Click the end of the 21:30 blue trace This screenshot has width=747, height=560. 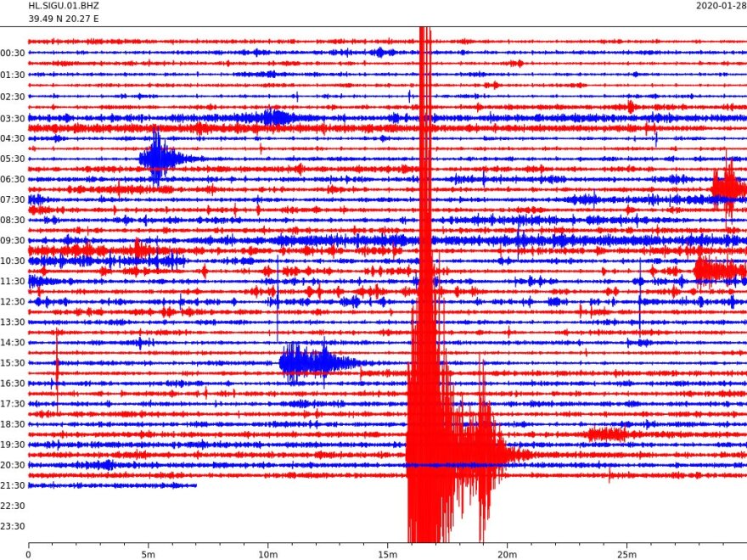(195, 485)
